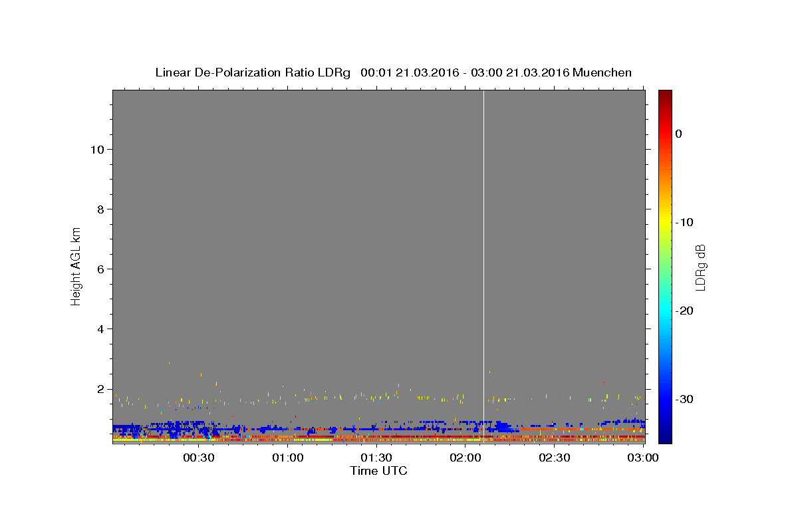Click the 'Height AGL km' axis label
This screenshot has width=798, height=532.
point(76,265)
